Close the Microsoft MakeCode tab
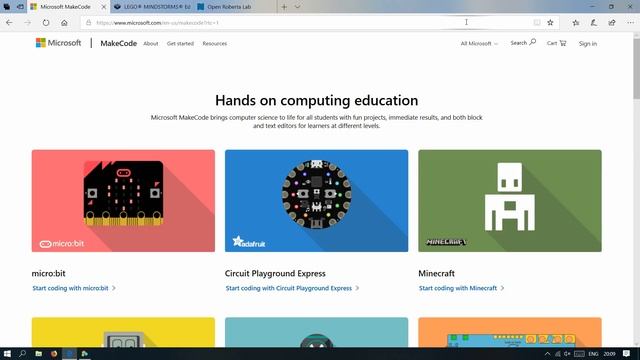640x360 pixels. click(x=104, y=7)
